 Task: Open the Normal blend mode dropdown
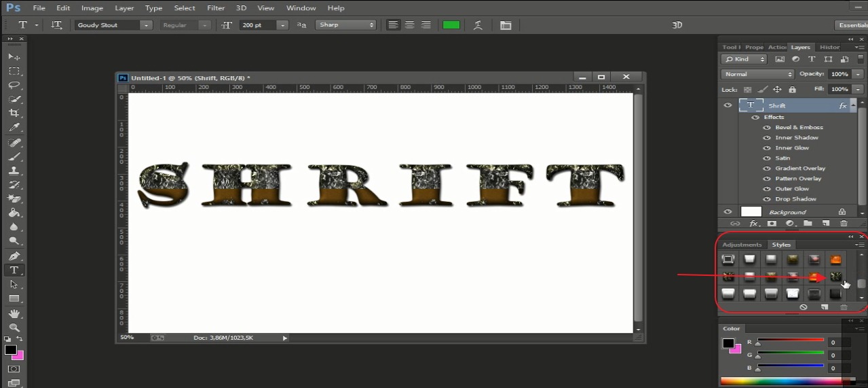pyautogui.click(x=757, y=74)
